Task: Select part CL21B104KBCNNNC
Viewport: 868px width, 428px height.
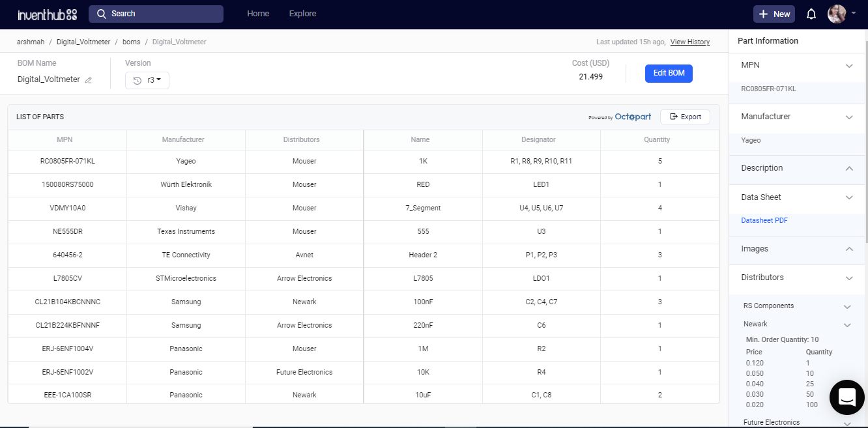Action: [67, 302]
